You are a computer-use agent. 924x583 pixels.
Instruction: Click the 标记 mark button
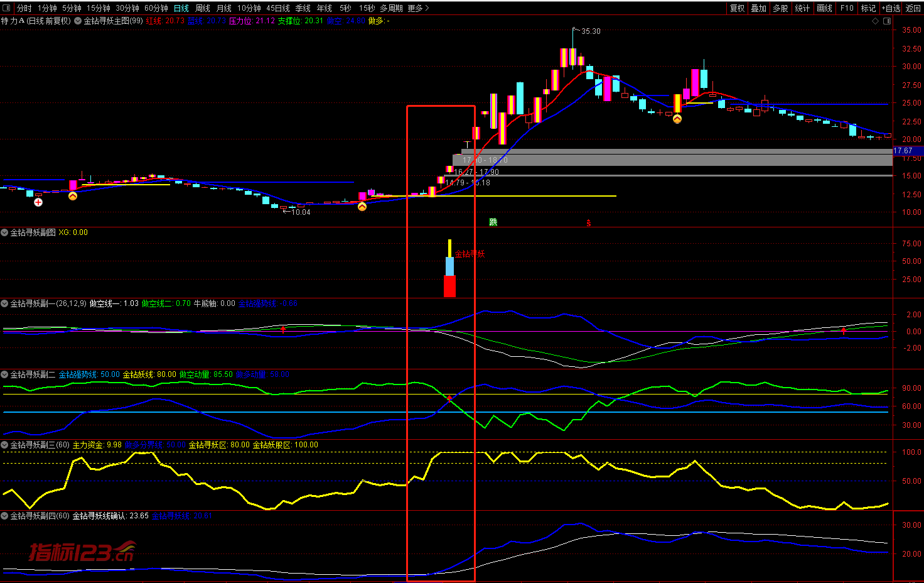coord(869,8)
